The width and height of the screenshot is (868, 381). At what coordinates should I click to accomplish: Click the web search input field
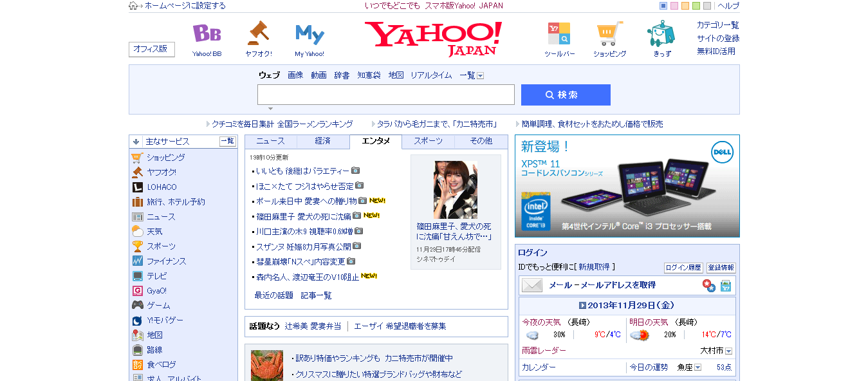pyautogui.click(x=386, y=95)
